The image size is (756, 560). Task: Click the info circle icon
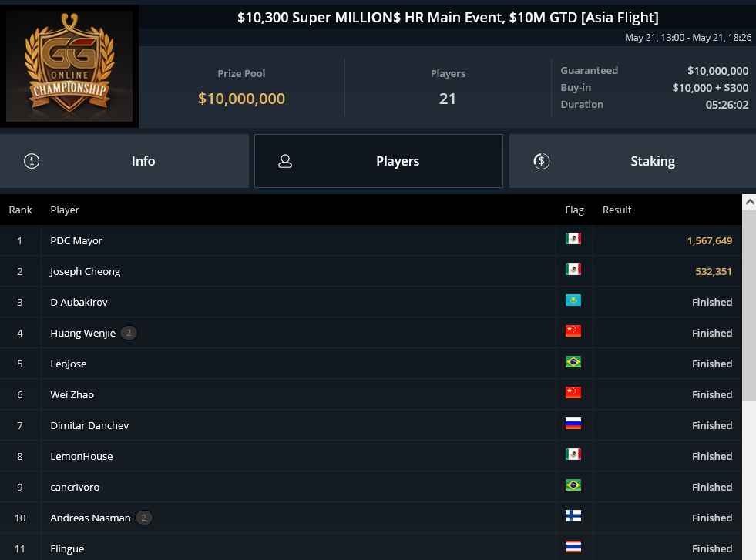pyautogui.click(x=32, y=161)
